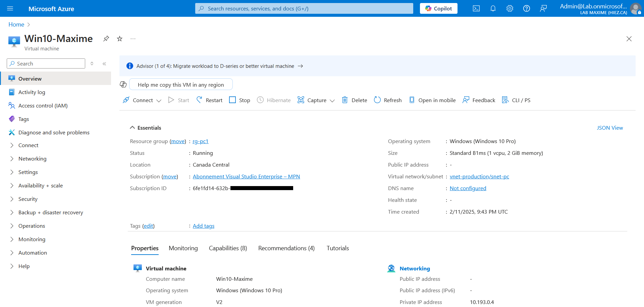Open the Cloud Shell terminal icon
This screenshot has width=644, height=307.
point(476,9)
